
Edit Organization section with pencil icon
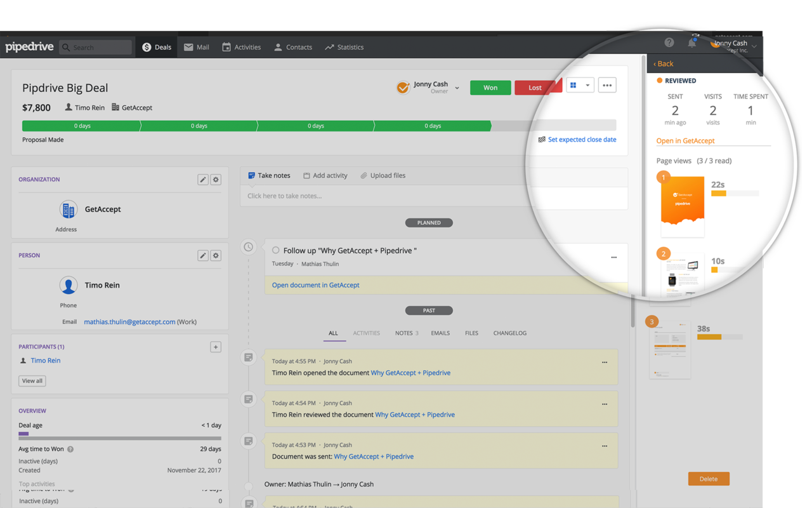click(x=203, y=180)
